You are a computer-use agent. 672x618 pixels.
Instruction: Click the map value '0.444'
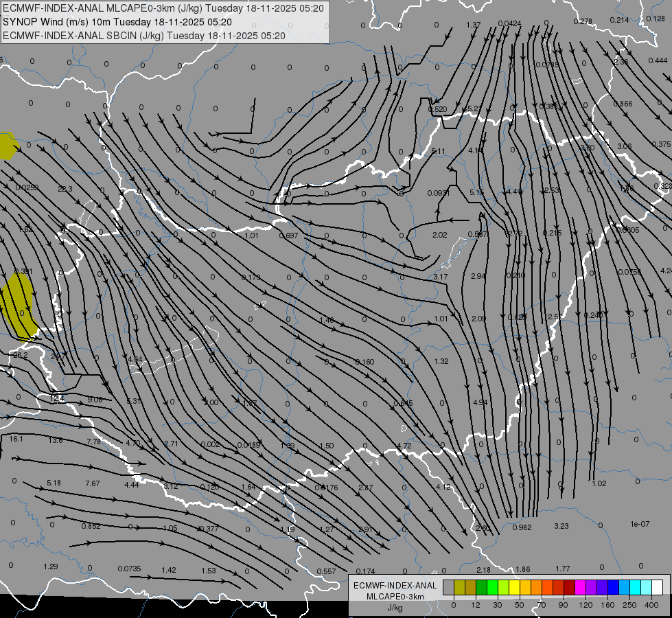tap(658, 60)
